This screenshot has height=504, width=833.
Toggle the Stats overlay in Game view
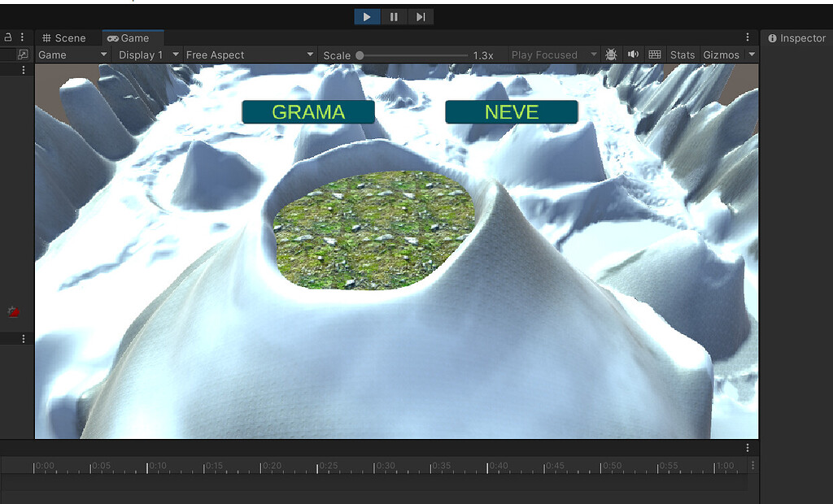[x=682, y=54]
